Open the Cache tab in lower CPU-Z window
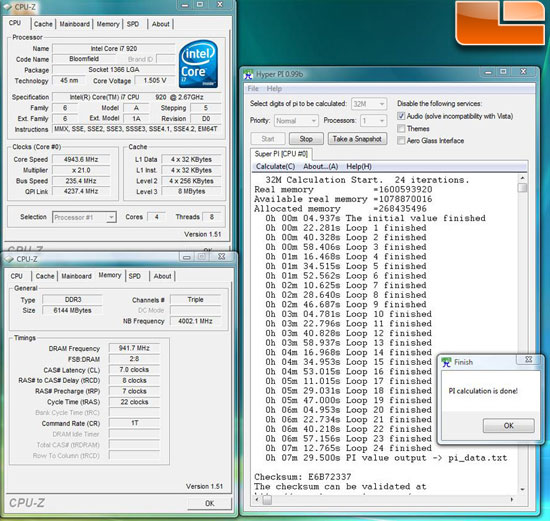The width and height of the screenshot is (550, 521). coord(45,276)
